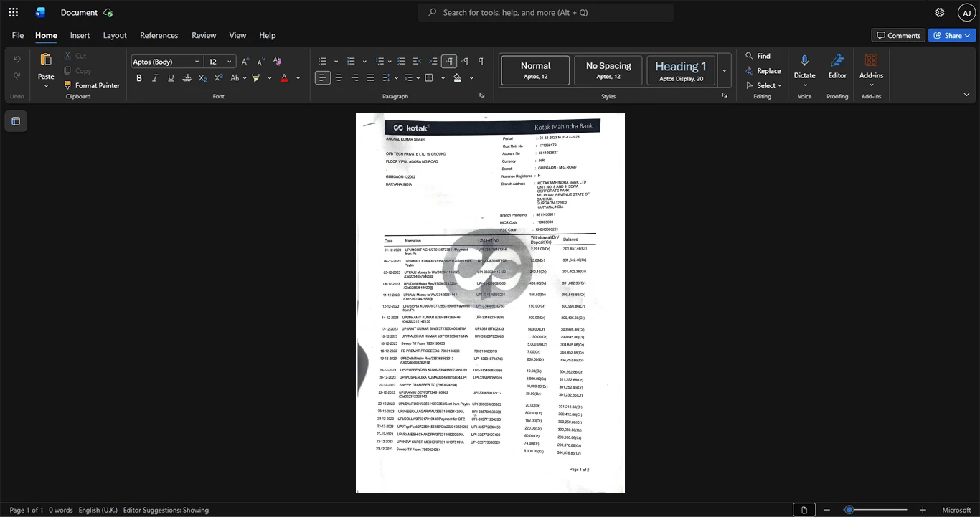Open the bullets dropdown arrow

tap(336, 61)
